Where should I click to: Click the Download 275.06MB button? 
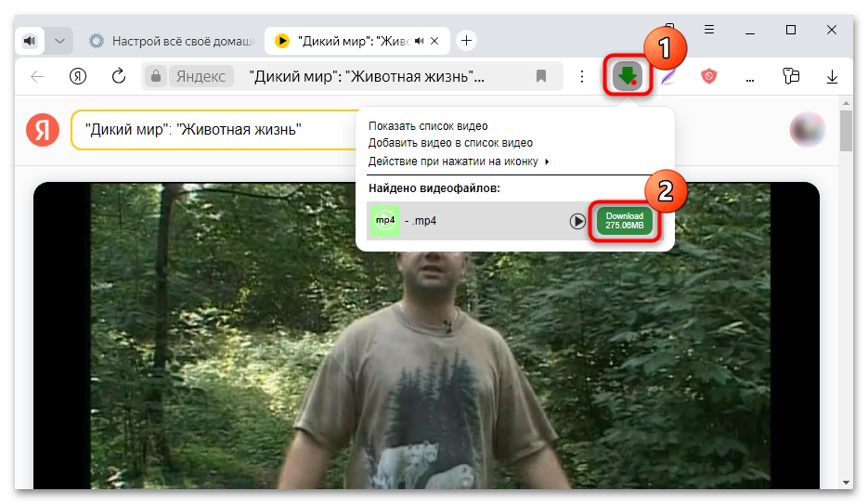click(x=625, y=221)
